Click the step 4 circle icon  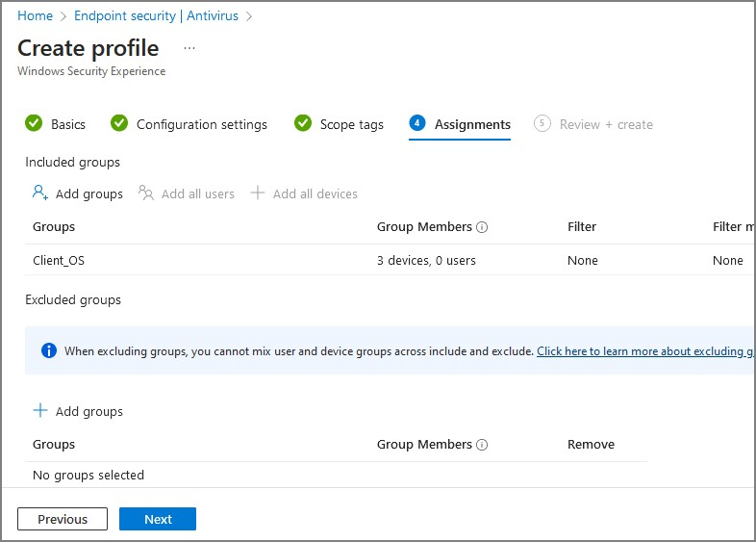pos(417,123)
